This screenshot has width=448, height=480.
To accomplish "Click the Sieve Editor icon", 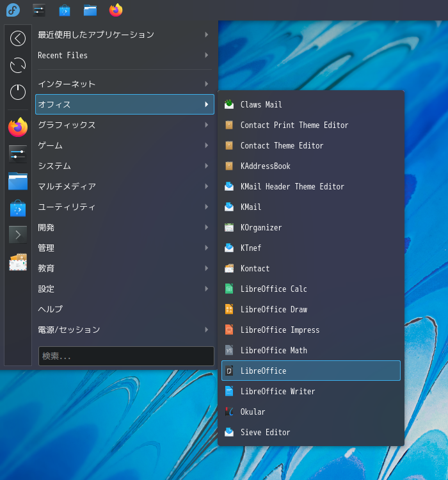I will click(229, 432).
